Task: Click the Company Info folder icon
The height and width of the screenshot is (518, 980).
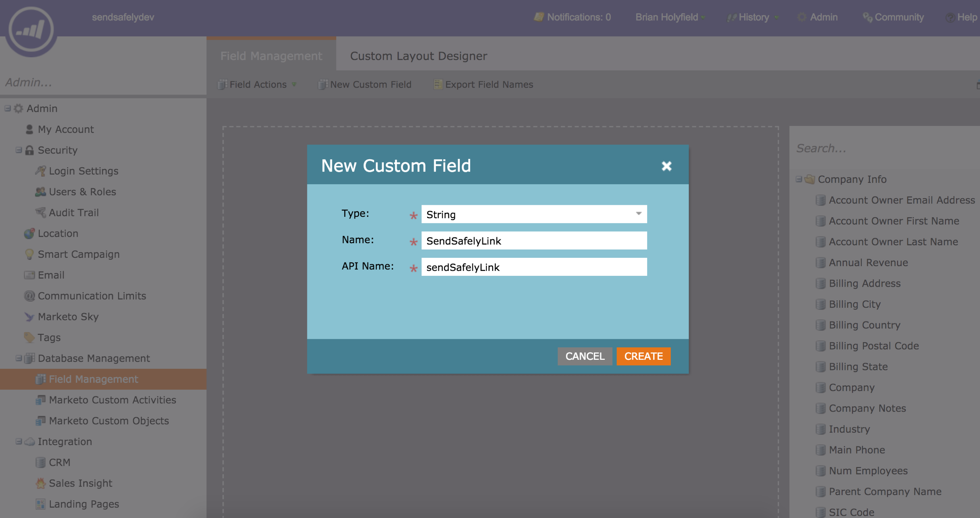Action: pos(810,179)
